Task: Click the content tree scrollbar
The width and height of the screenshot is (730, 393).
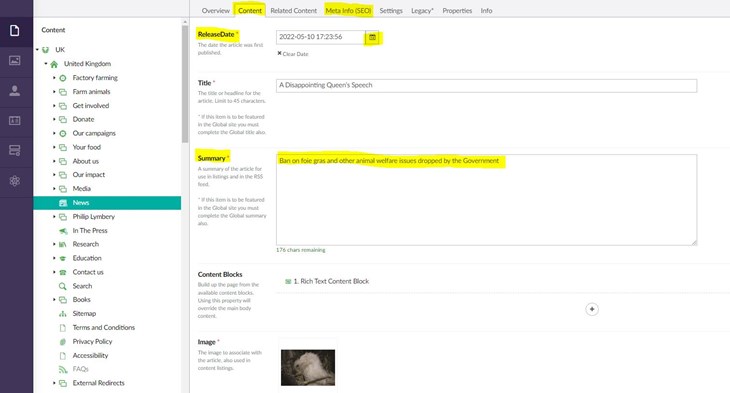Action: 185,84
